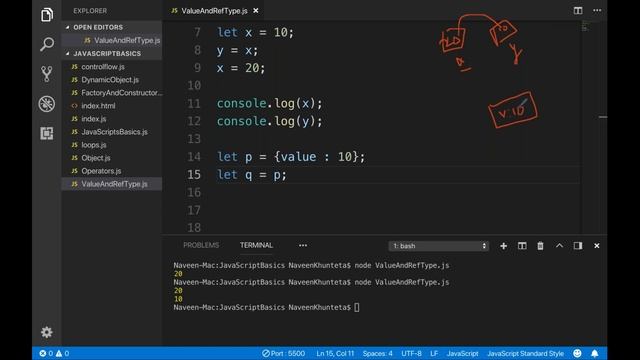640x360 pixels.
Task: Open index.js from the explorer
Action: [93, 119]
